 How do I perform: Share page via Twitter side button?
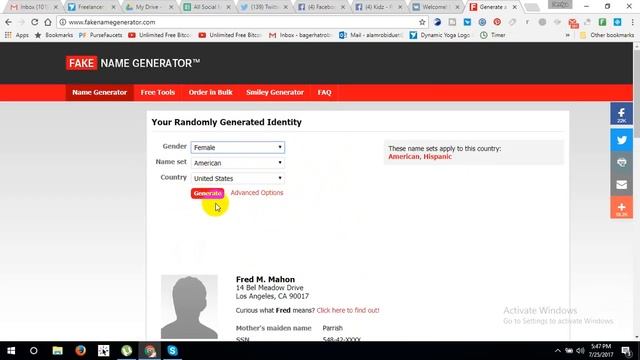(x=621, y=140)
